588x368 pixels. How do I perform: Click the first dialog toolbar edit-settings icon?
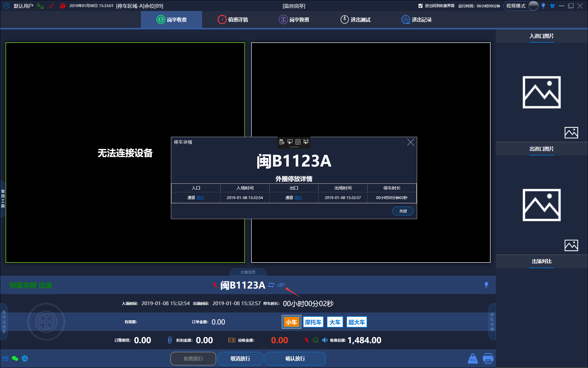pyautogui.click(x=282, y=142)
